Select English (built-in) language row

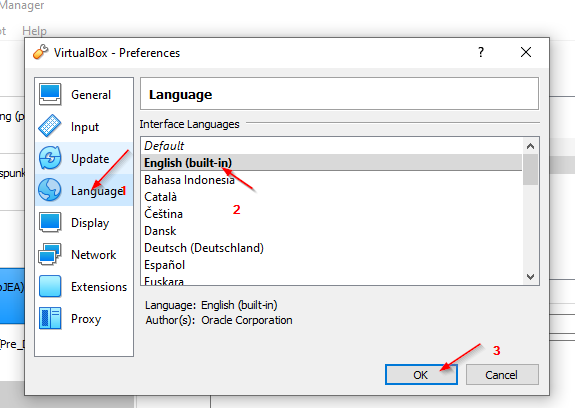pyautogui.click(x=332, y=162)
